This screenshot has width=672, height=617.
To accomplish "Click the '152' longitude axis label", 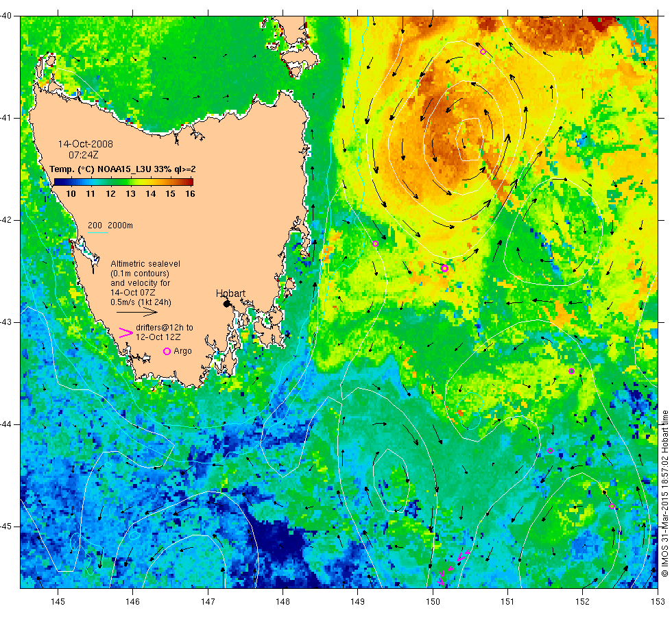I will [x=582, y=602].
